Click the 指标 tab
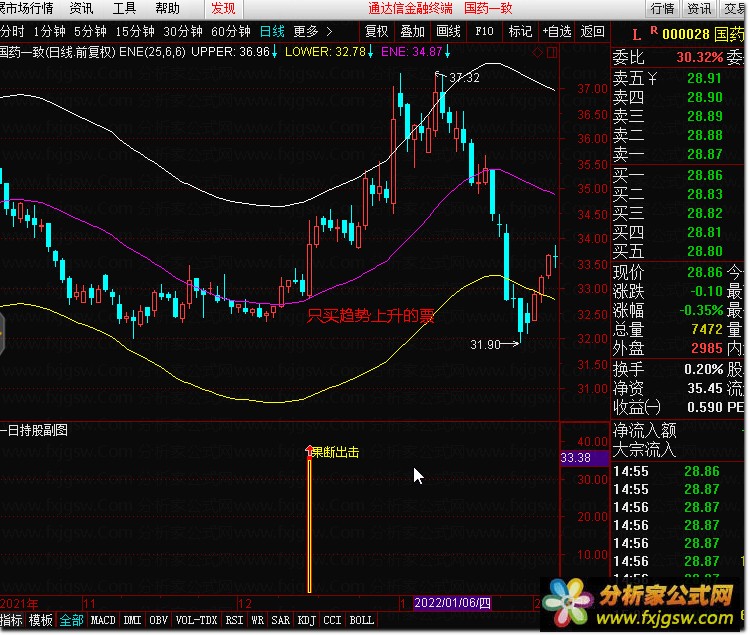The image size is (750, 635). pos(11,620)
